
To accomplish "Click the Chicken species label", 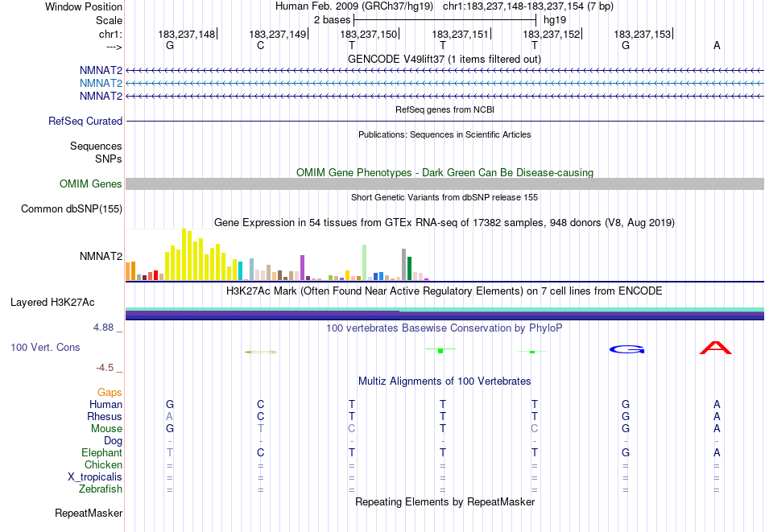I will click(x=103, y=464).
